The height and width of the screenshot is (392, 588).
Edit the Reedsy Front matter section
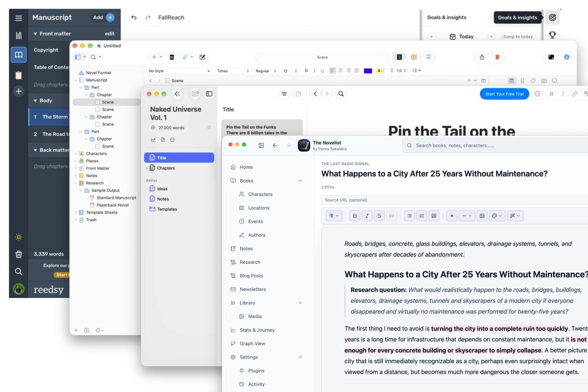(x=110, y=33)
